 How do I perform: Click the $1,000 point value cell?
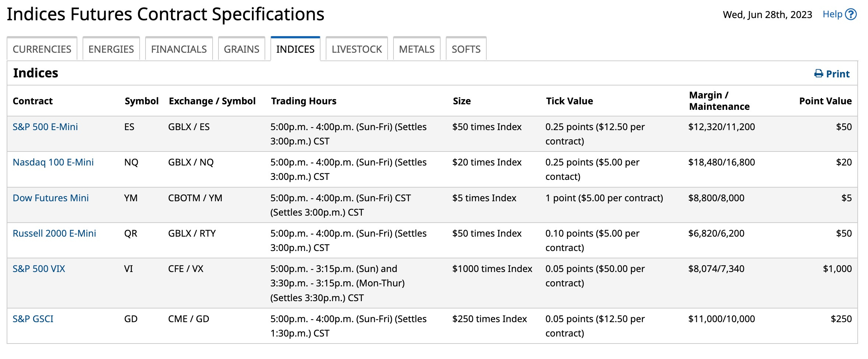pos(837,269)
